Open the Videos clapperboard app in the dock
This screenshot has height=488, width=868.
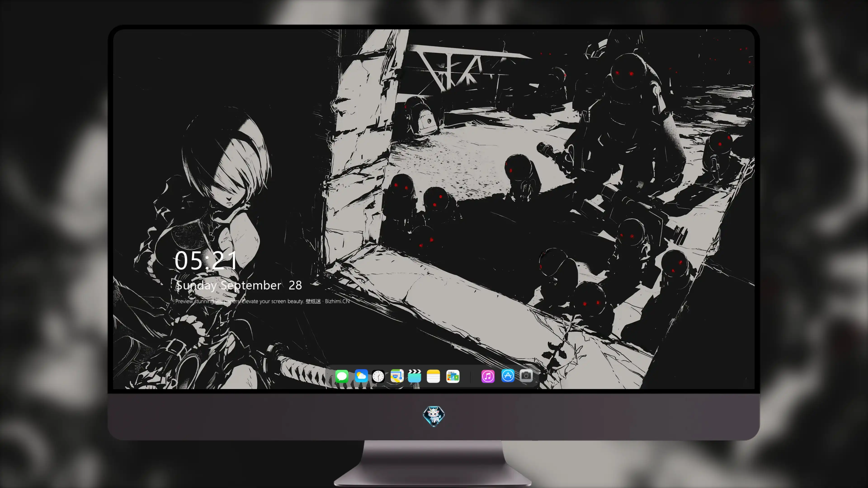(415, 376)
